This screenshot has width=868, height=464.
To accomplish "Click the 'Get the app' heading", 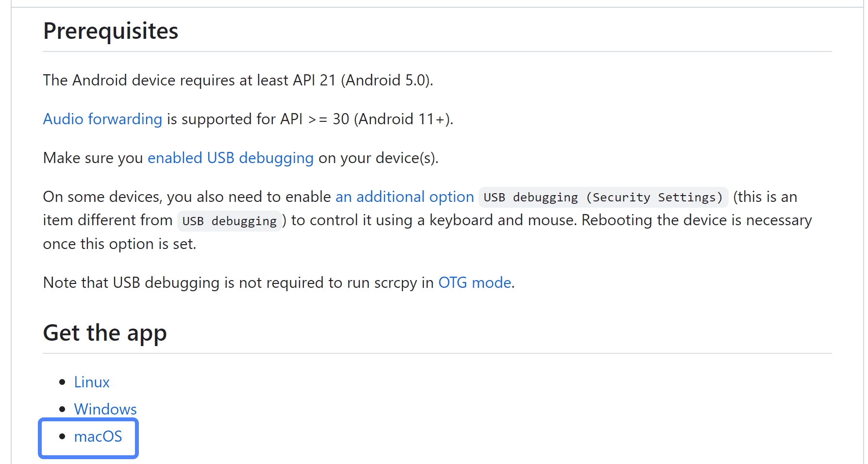I will (105, 333).
